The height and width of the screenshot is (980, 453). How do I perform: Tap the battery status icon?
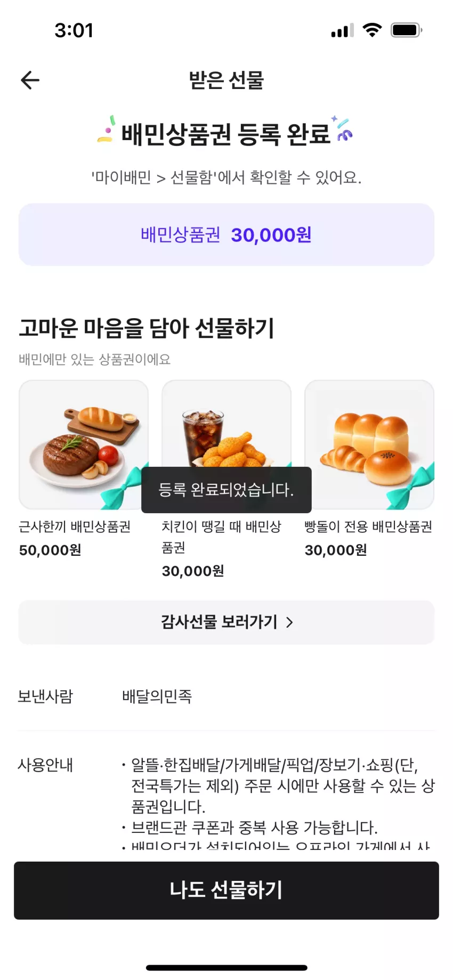(x=407, y=30)
